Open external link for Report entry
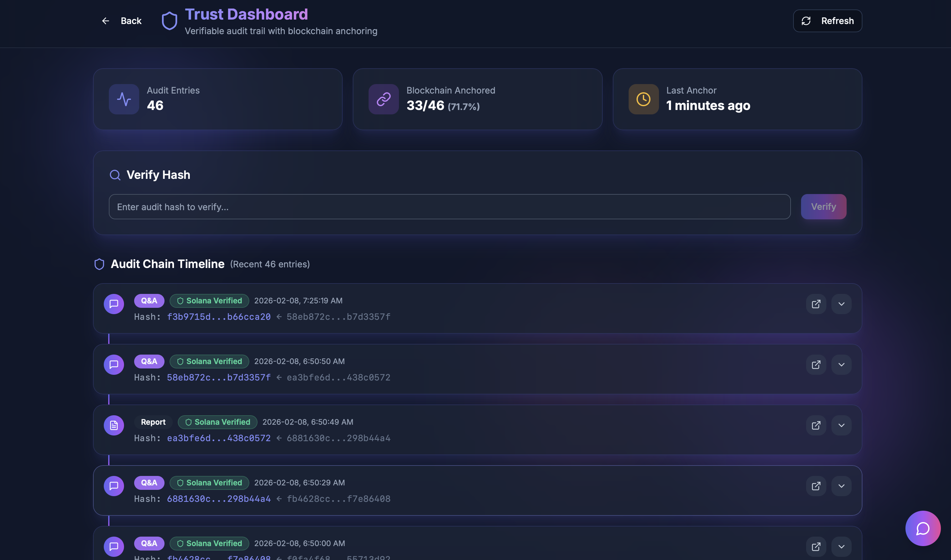This screenshot has height=560, width=951. pos(816,425)
